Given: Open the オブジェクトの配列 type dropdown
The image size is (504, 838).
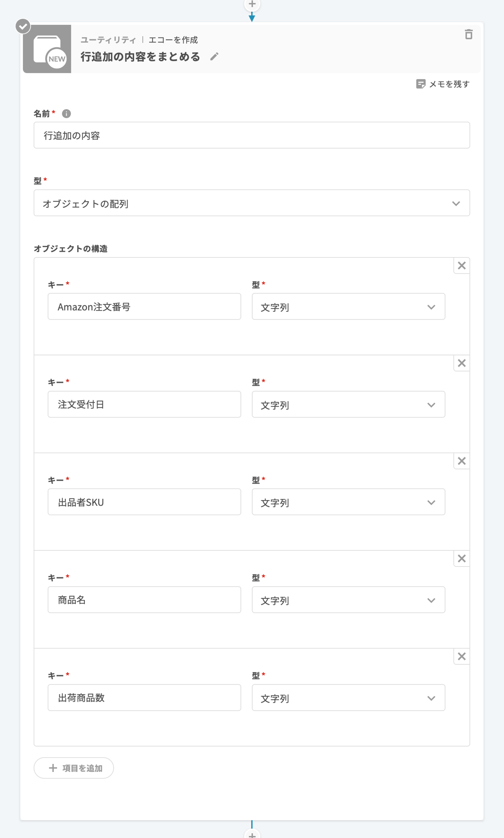Looking at the screenshot, I should (252, 203).
